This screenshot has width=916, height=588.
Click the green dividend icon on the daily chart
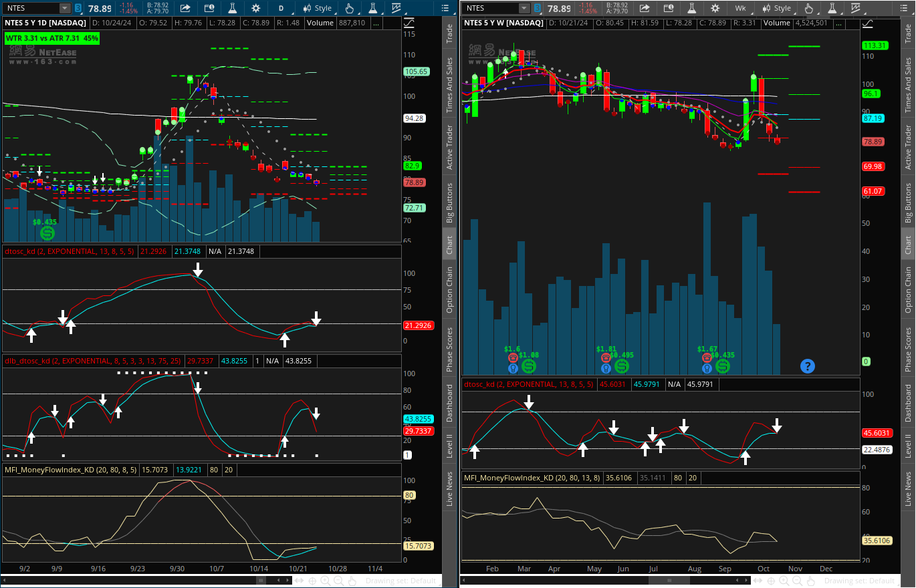pyautogui.click(x=47, y=233)
